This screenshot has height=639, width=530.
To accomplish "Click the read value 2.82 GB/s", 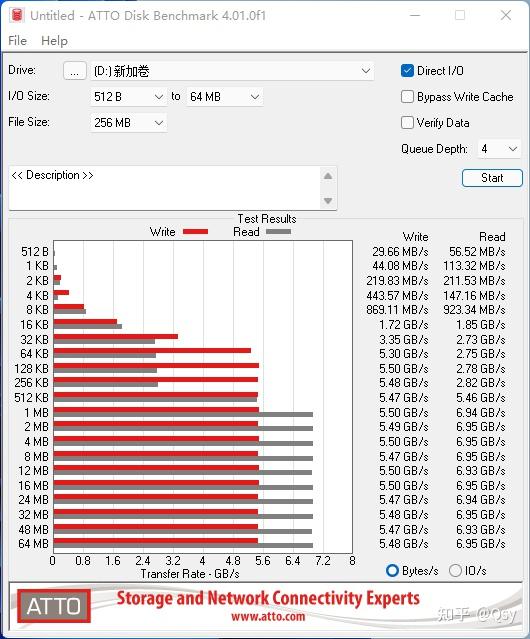I will tap(481, 383).
